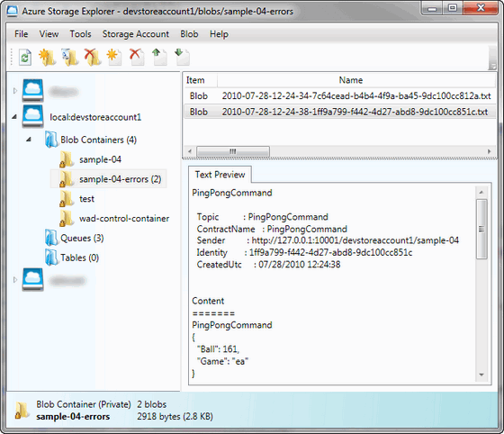Select Tables (0) in the tree
504x434 pixels.
[79, 258]
